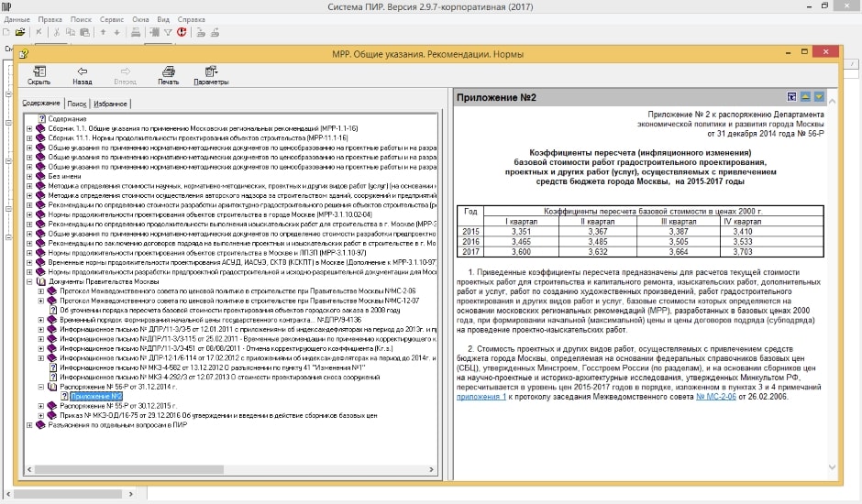Screen dimensions: 862x504
Task: Select Временный порядок формирования начальной цены item
Action: [211, 320]
